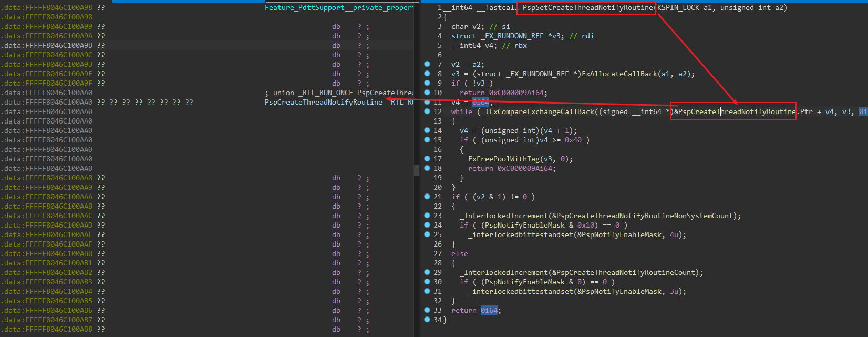Click the blue dot beside line 24
Viewport: 868px width, 337px height.
[427, 224]
